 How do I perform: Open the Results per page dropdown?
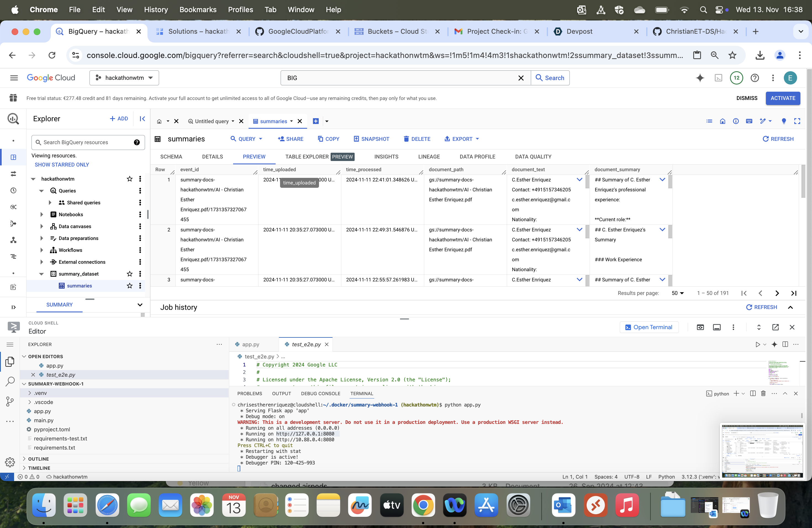pos(677,293)
